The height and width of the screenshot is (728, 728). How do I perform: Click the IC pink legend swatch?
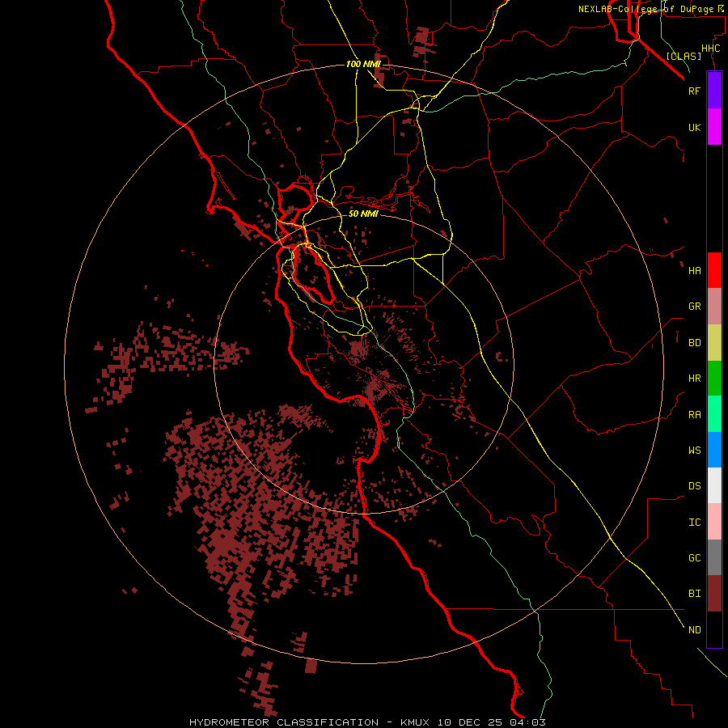click(714, 522)
